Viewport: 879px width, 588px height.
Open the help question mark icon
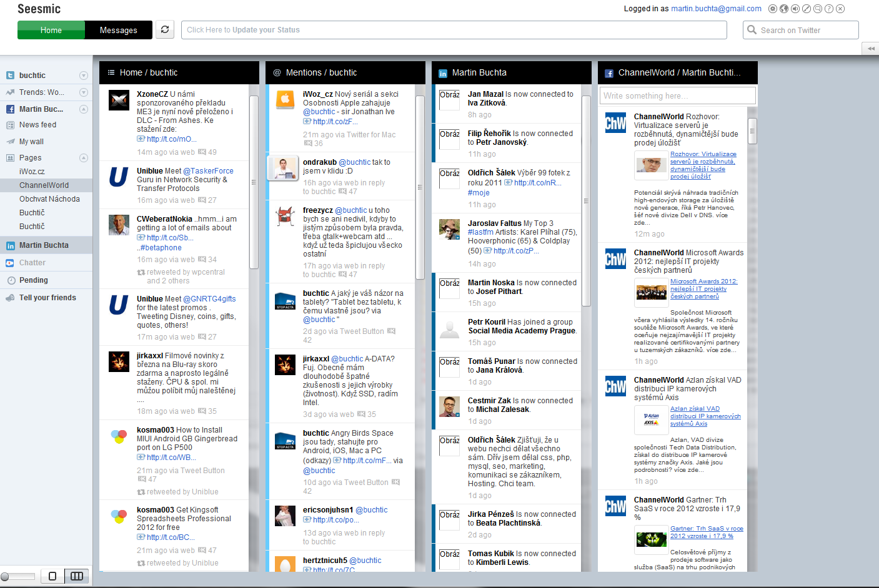pos(829,9)
